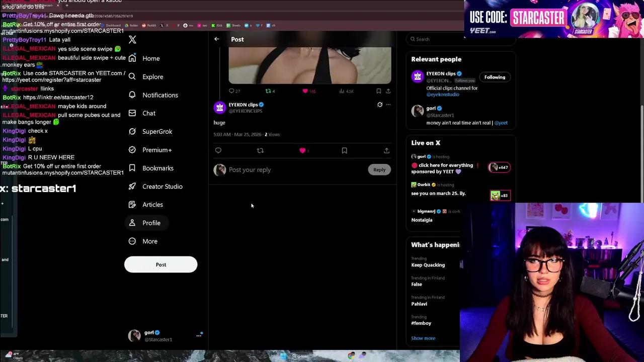Open the More menu in sidebar

143,241
